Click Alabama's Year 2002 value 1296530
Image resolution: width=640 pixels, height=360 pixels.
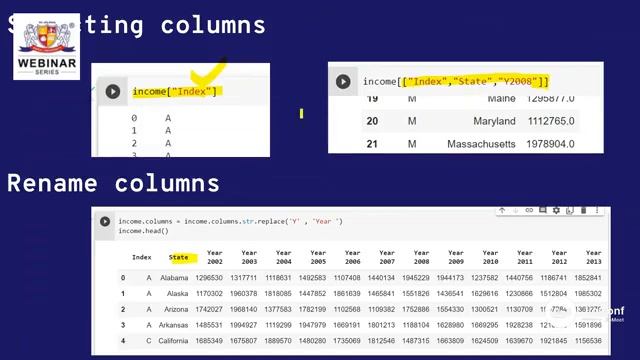point(209,278)
